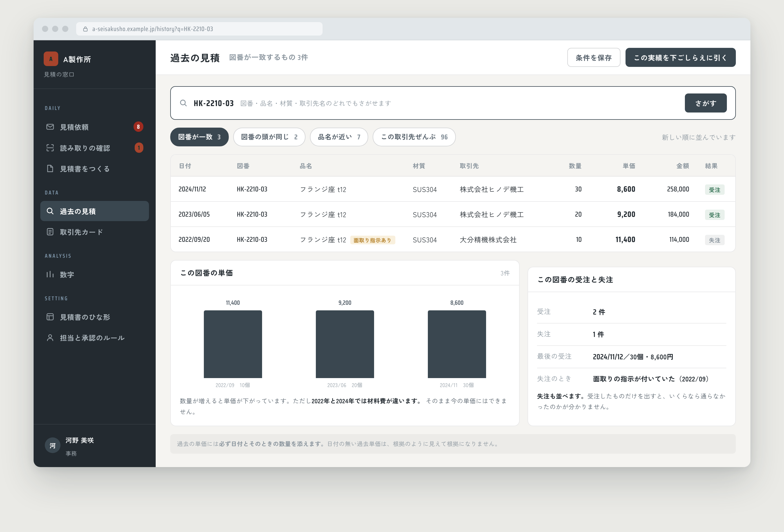
Task: Click the red A製作所 logo
Action: pyautogui.click(x=51, y=59)
